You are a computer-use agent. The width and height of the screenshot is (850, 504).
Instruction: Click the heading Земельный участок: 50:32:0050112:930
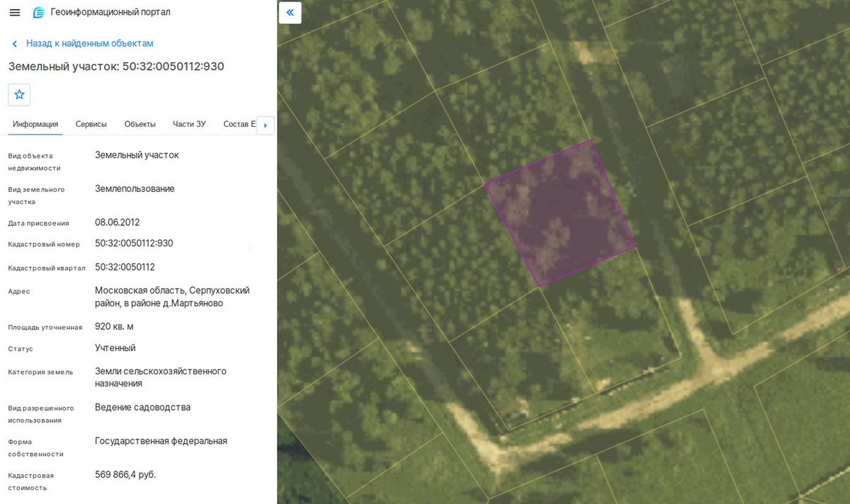tap(116, 67)
